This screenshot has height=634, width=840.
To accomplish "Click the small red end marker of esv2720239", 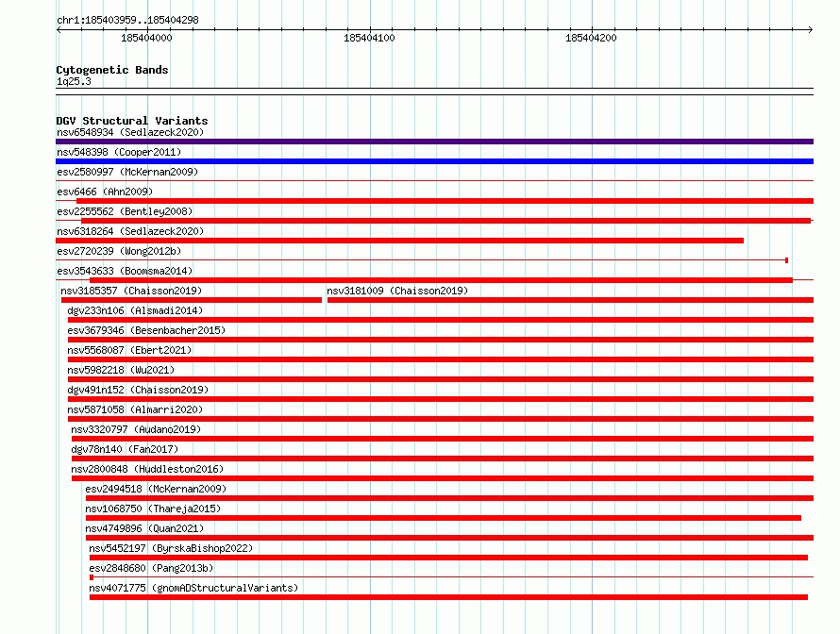I will pos(786,260).
